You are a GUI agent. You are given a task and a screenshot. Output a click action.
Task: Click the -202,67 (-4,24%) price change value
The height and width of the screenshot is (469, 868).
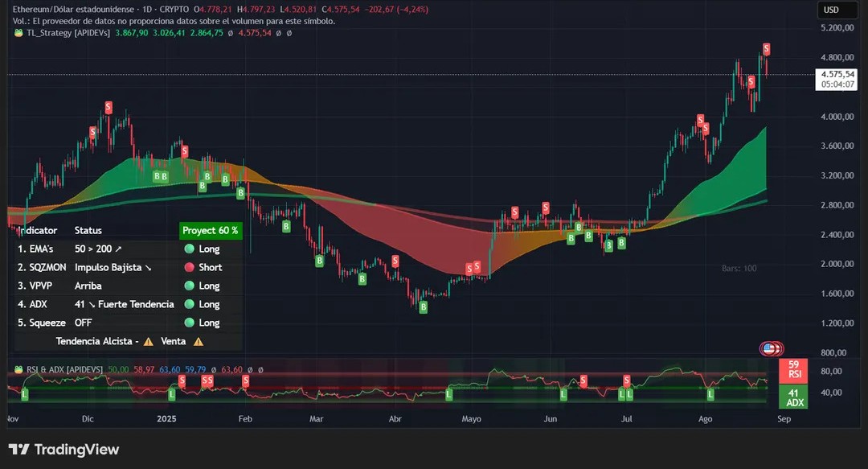click(396, 10)
